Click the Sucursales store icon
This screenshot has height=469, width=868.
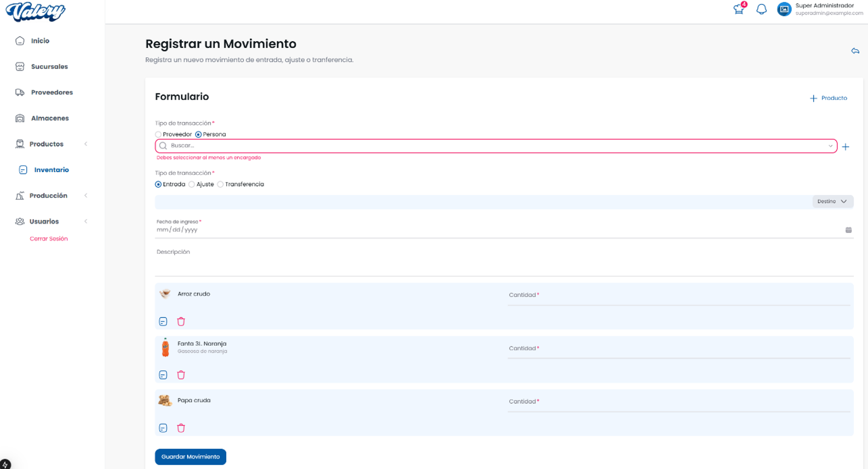point(20,66)
